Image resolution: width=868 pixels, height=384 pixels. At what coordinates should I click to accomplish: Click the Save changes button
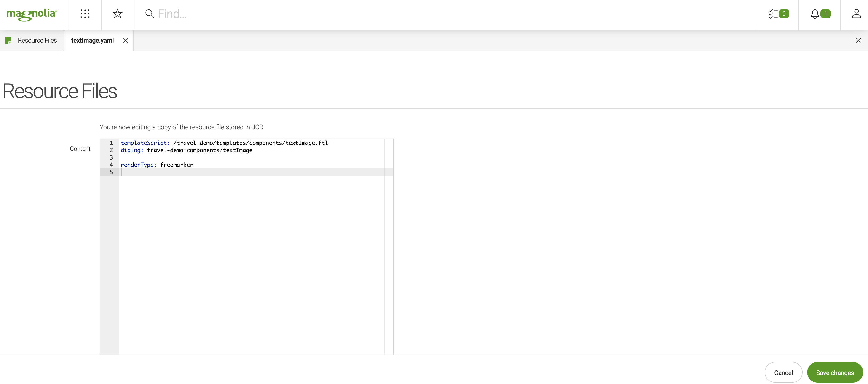pyautogui.click(x=835, y=373)
